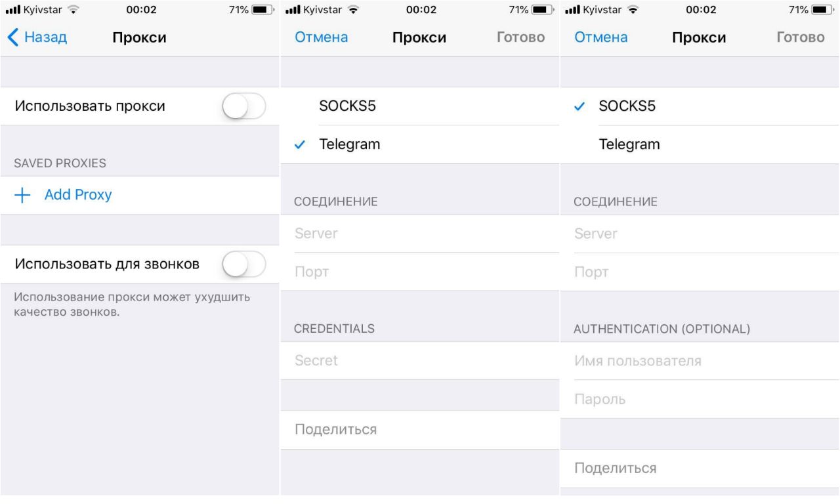Viewport: 840px width, 504px height.
Task: Tap Отмена in the middle panel
Action: pos(322,37)
